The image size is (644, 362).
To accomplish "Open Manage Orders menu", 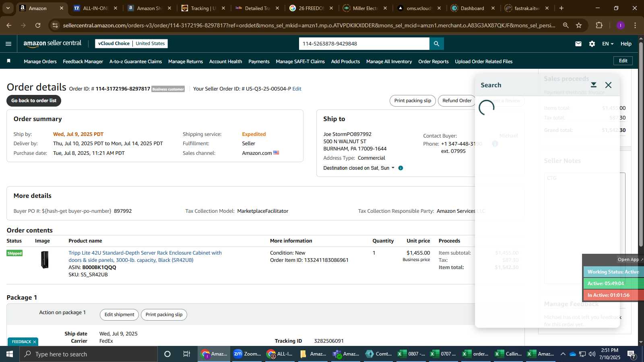I will pos(40,62).
